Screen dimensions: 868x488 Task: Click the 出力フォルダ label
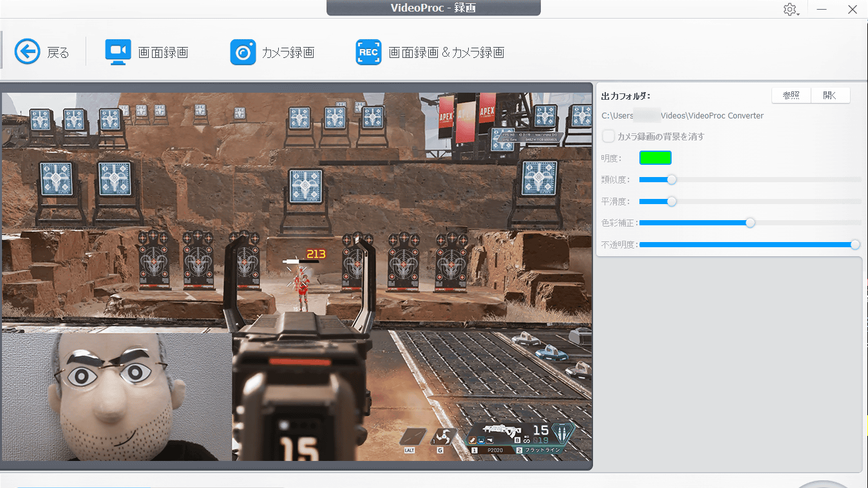pyautogui.click(x=625, y=96)
